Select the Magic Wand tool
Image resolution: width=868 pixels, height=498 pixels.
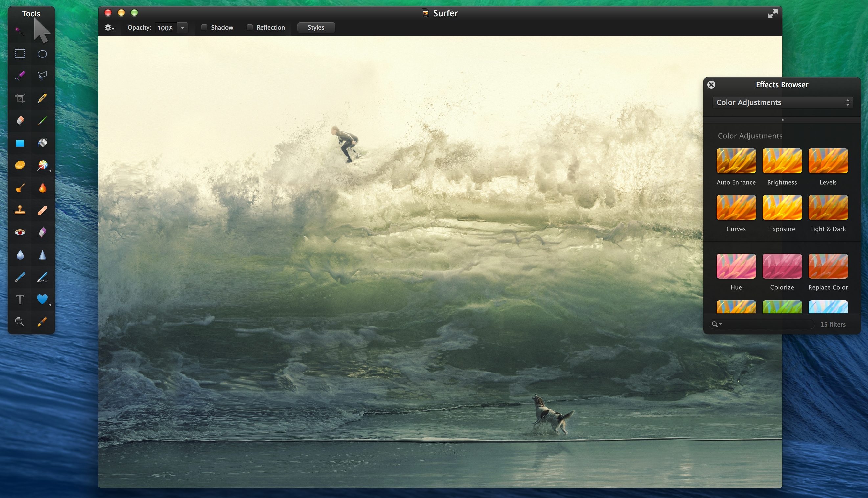[19, 31]
